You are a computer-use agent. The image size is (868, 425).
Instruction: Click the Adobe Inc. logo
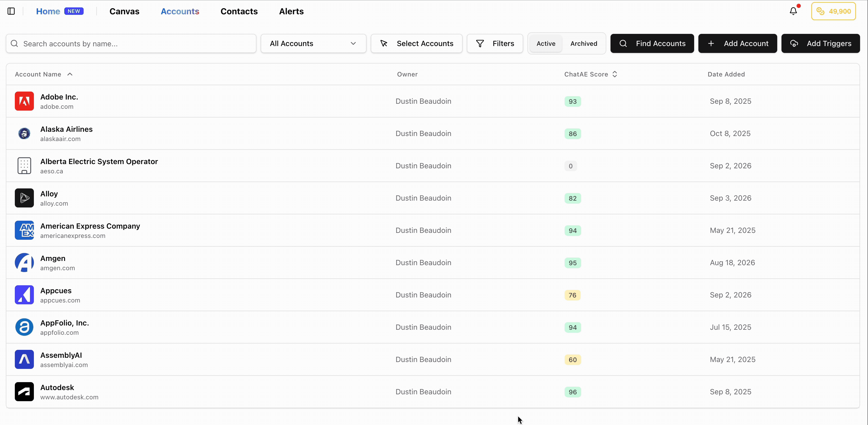pyautogui.click(x=24, y=101)
